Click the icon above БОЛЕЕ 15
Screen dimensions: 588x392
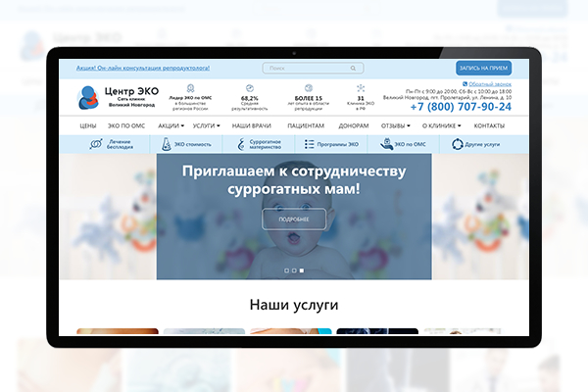pyautogui.click(x=309, y=88)
